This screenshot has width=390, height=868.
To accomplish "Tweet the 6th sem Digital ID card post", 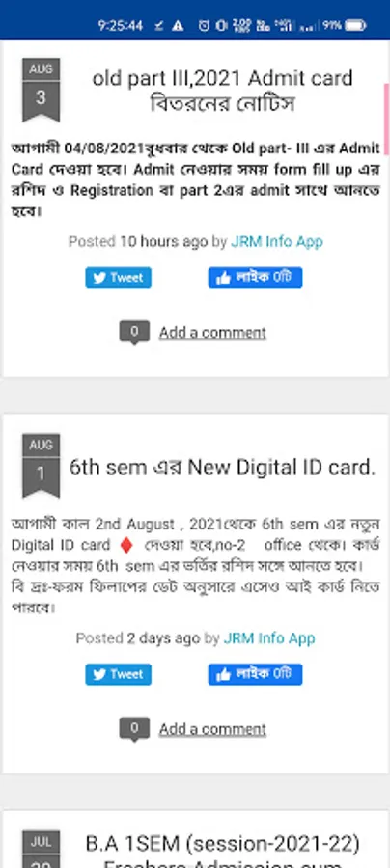I will click(118, 674).
